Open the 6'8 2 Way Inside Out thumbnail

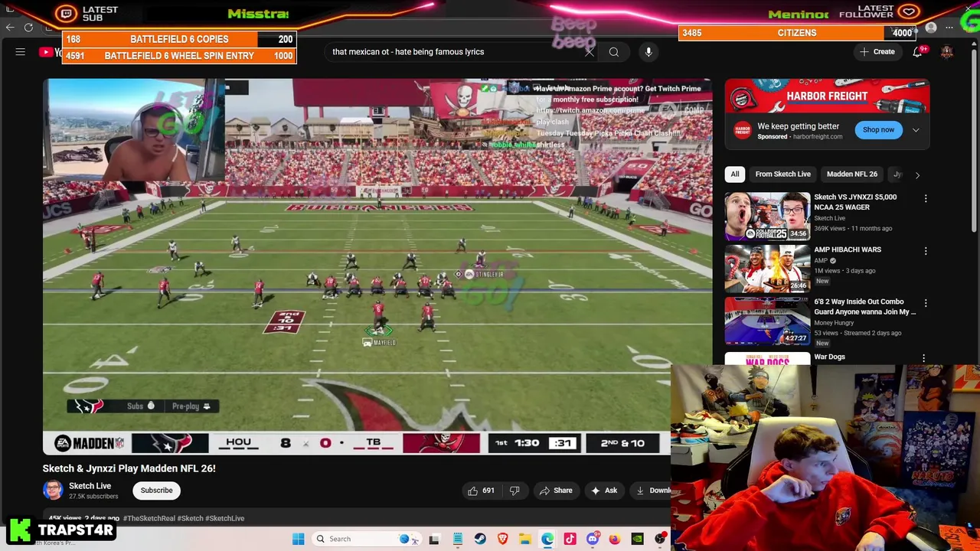click(767, 321)
